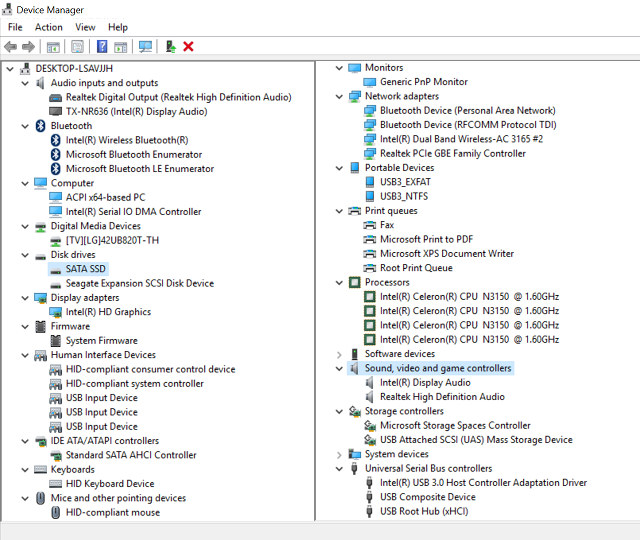Select SATA SSD disk drive
Screen dimensions: 640x540
(x=86, y=269)
